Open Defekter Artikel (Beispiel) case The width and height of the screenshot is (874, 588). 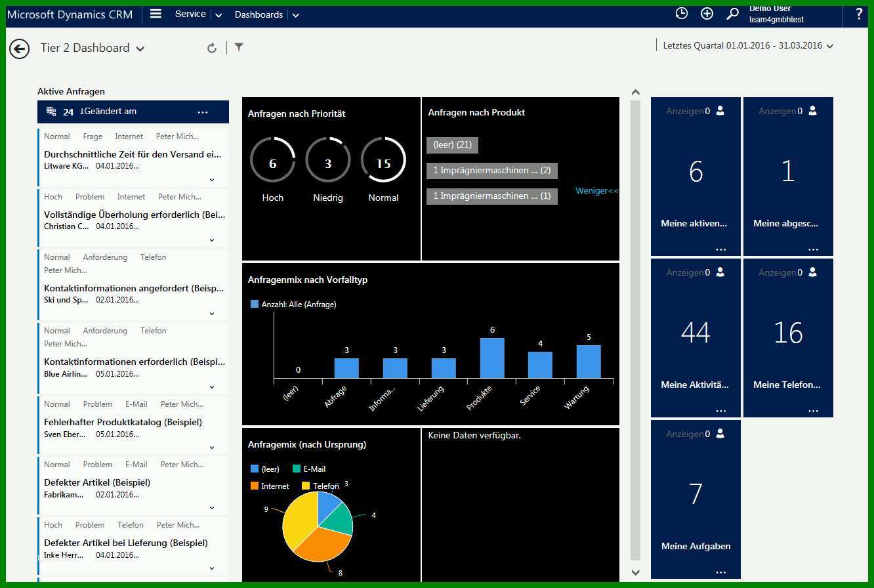[97, 482]
